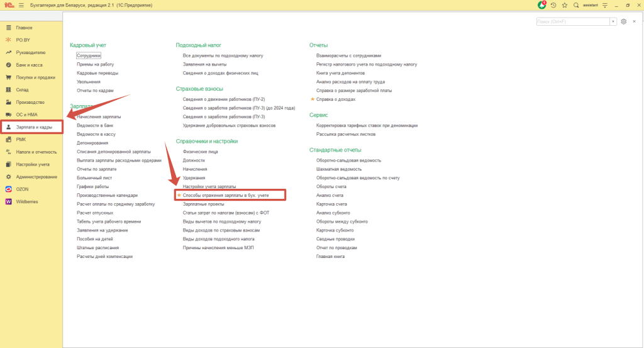This screenshot has width=644, height=348.
Task: Open the service settings lines icon
Action: [x=605, y=5]
